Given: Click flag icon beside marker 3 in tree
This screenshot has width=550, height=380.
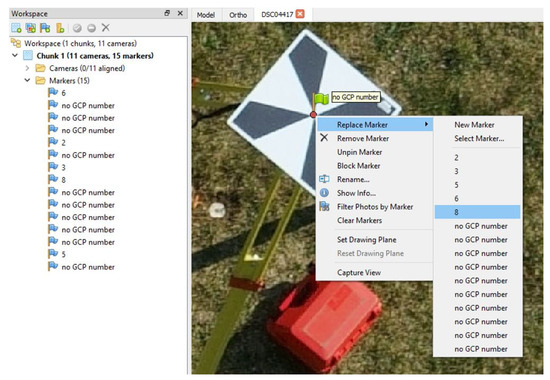Looking at the screenshot, I should click(x=53, y=167).
